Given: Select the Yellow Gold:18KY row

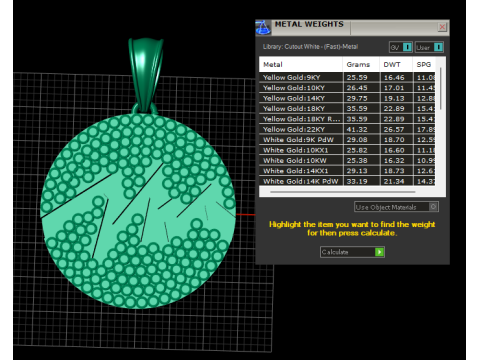Looking at the screenshot, I should coord(347,108).
